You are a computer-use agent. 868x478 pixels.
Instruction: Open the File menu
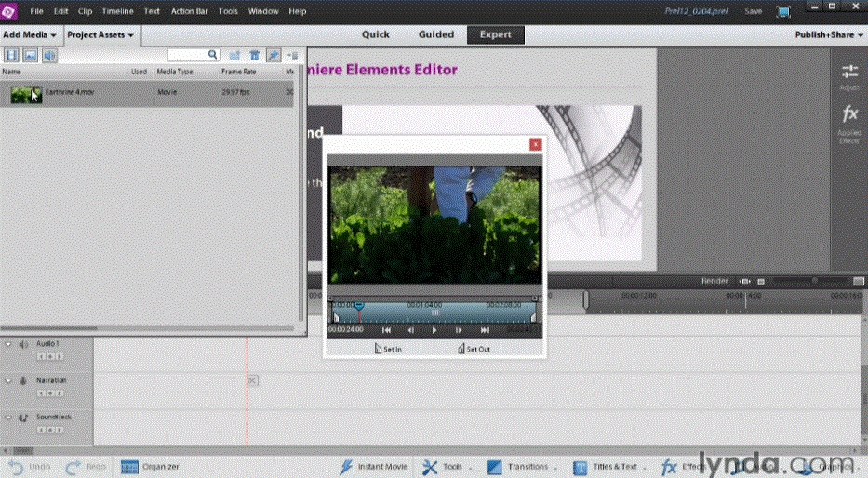pos(36,11)
